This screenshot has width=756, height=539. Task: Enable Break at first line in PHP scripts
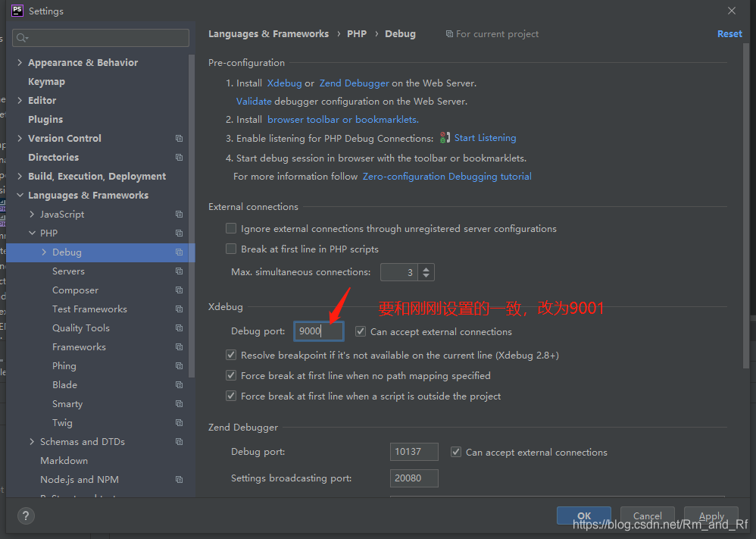click(x=232, y=249)
